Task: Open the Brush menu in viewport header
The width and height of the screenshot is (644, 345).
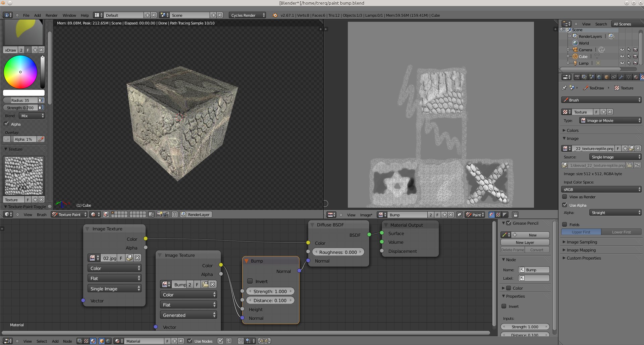Action: 42,215
